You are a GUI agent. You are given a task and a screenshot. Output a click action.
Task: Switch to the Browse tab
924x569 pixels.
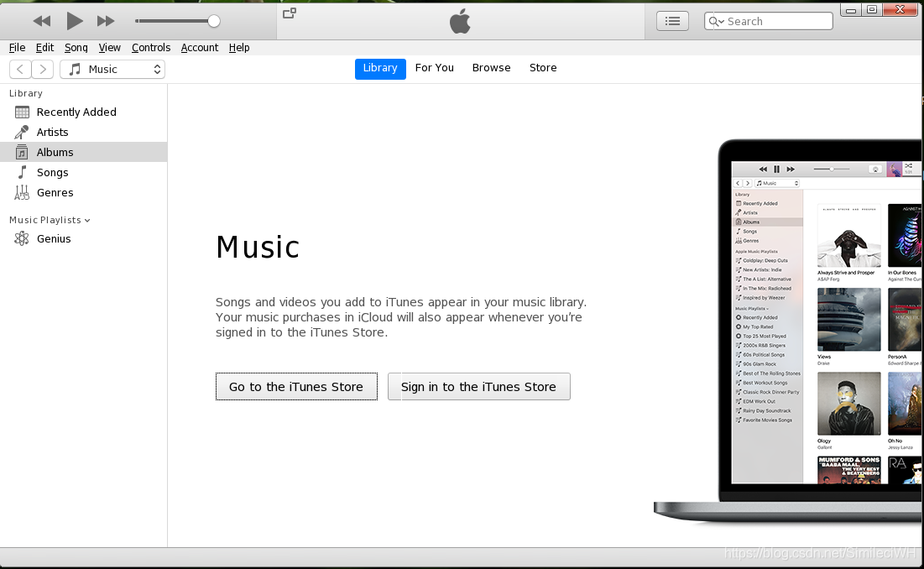492,68
